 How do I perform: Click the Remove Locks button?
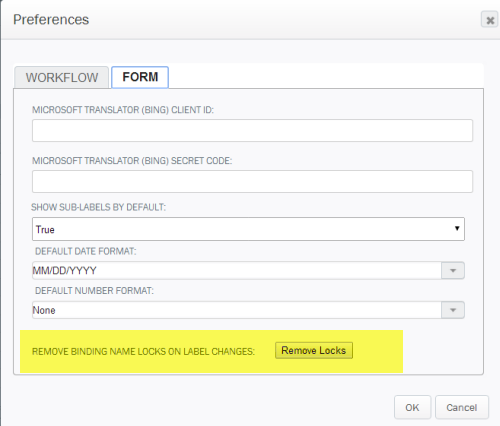pos(314,350)
